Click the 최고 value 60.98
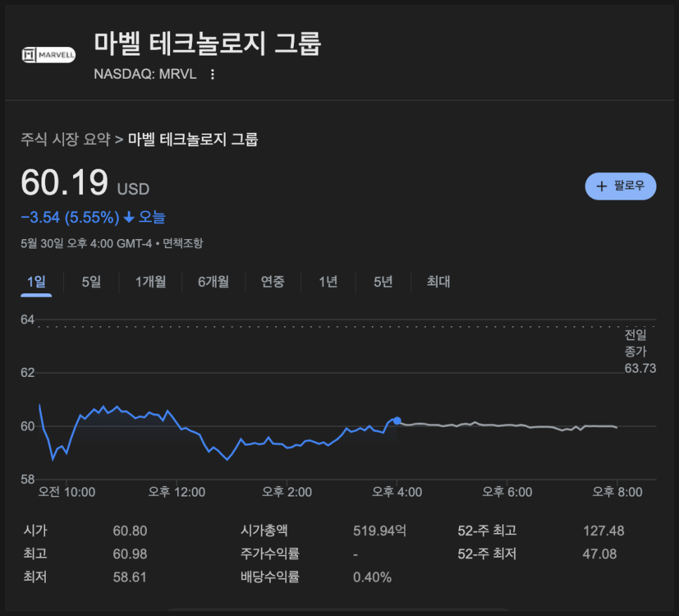 130,554
